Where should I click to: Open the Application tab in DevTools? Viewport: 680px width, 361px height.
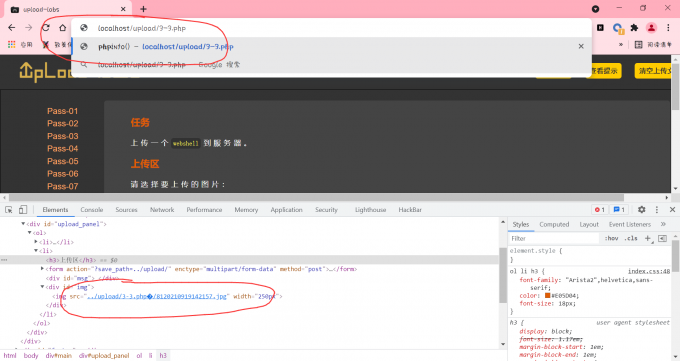(x=286, y=210)
